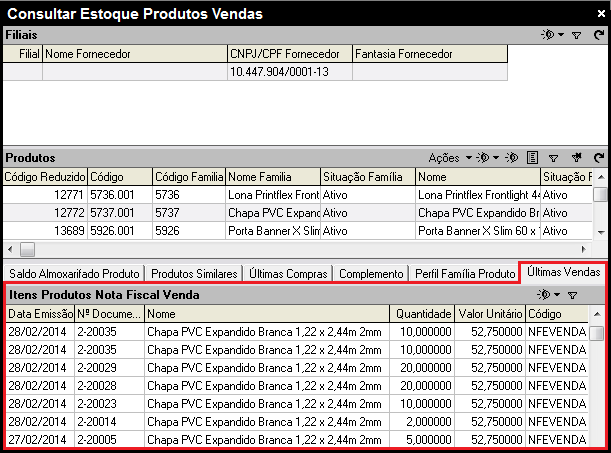Click the eye view icon in Filiais header

click(x=547, y=35)
